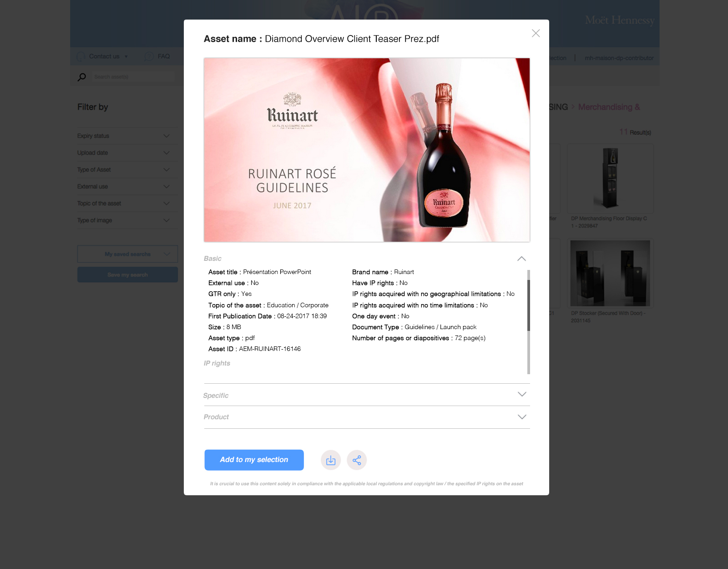Click Save my search button
728x569 pixels.
127,274
